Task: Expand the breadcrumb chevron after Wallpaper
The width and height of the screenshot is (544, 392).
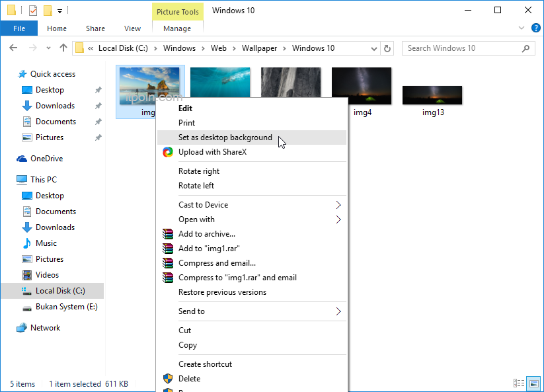Action: [284, 48]
